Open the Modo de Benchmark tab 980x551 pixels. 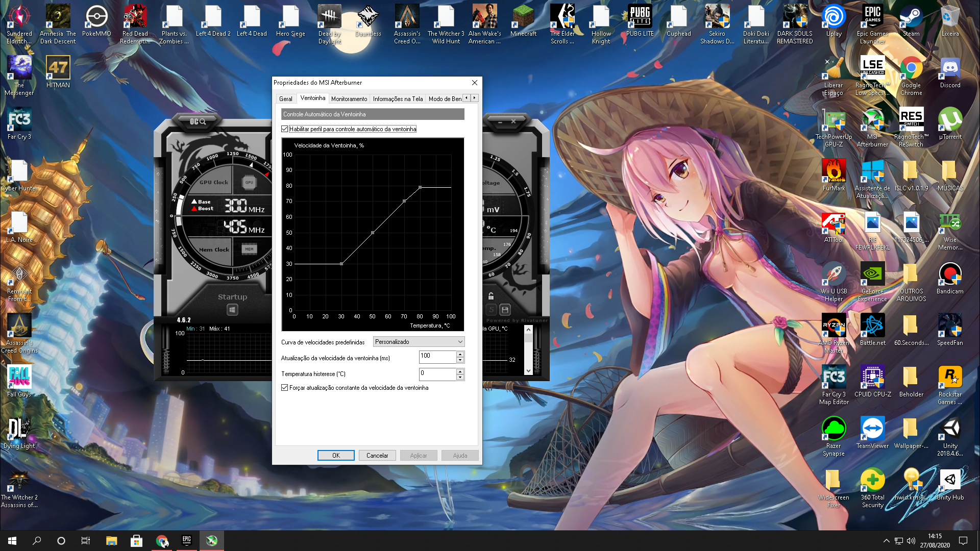click(x=445, y=99)
